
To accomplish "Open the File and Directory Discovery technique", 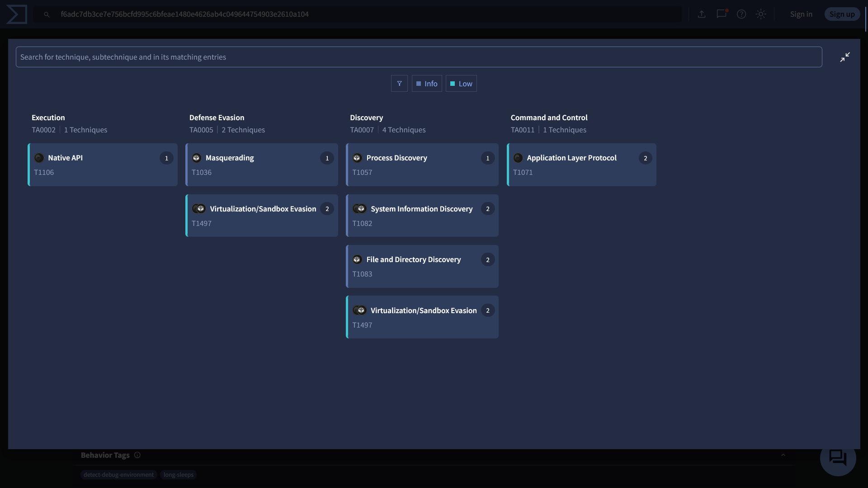I will (422, 267).
